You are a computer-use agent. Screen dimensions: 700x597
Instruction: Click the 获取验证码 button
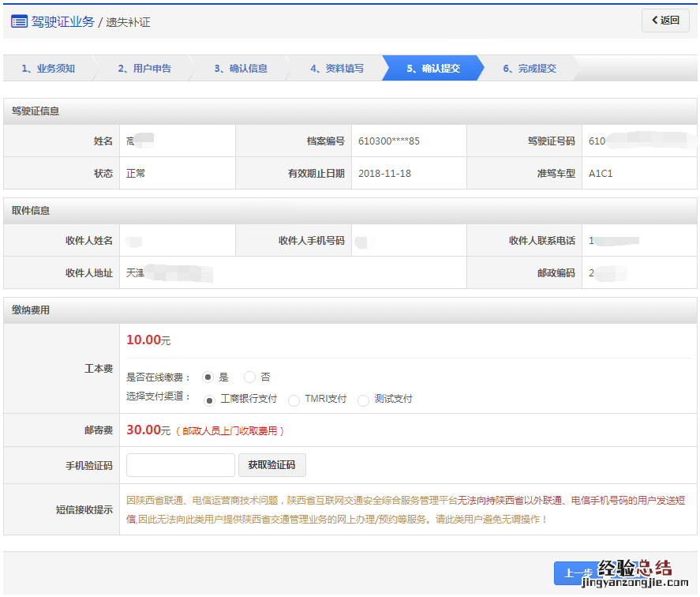(271, 465)
